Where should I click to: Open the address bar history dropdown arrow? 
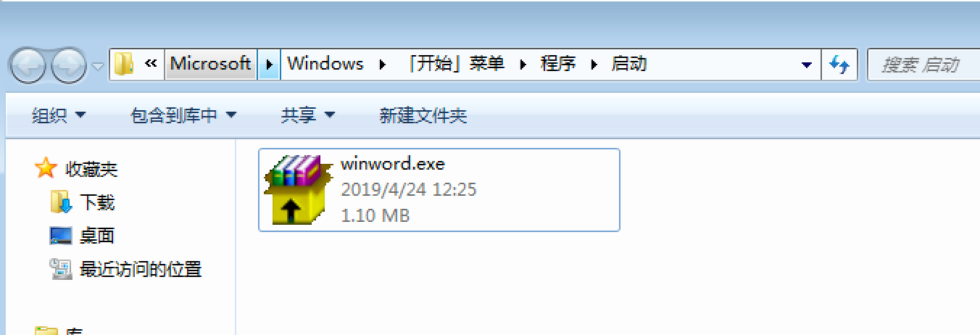tap(807, 65)
